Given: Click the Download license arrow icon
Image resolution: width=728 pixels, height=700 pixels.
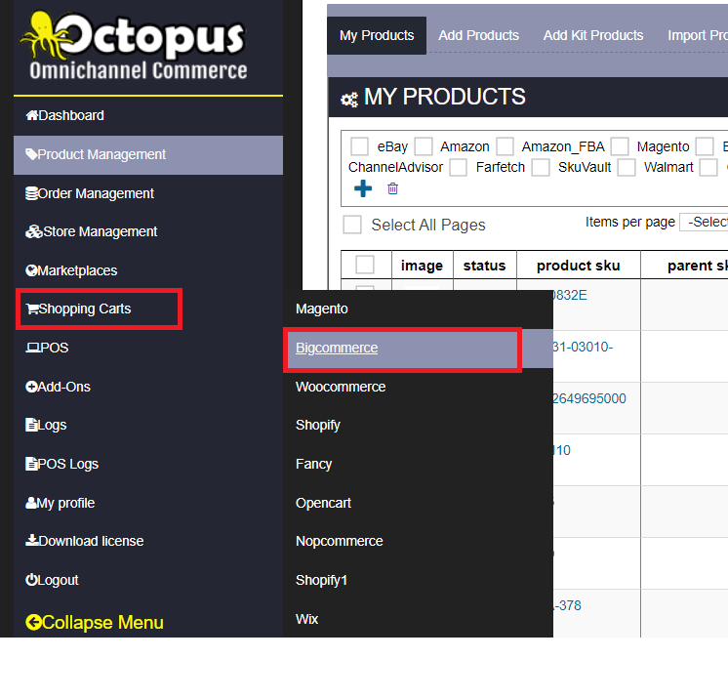Looking at the screenshot, I should [x=32, y=540].
